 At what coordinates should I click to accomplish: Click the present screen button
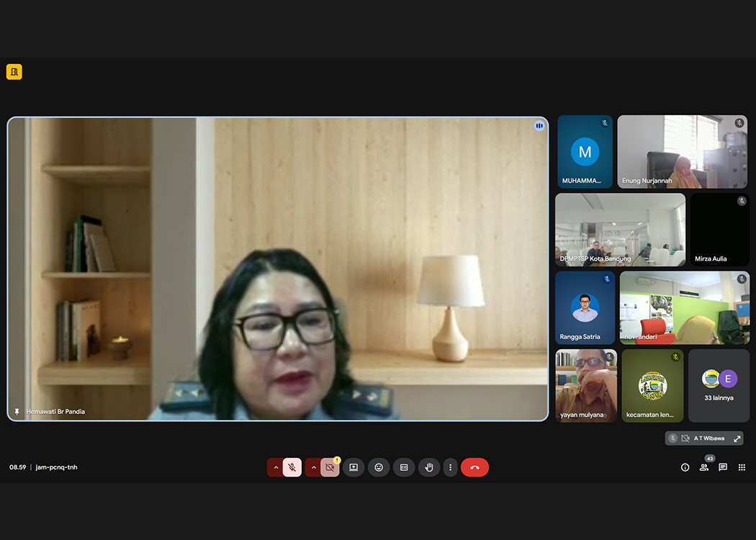[x=354, y=467]
